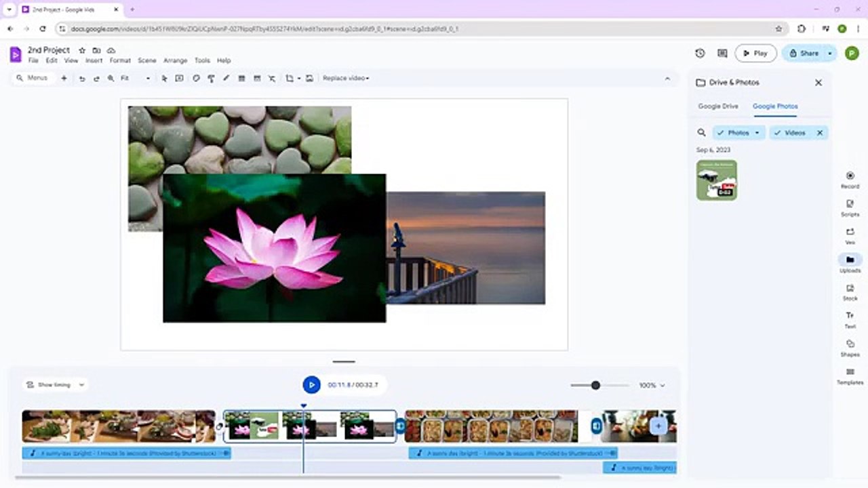
Task: Open the Shapes sidebar tool
Action: tap(850, 348)
